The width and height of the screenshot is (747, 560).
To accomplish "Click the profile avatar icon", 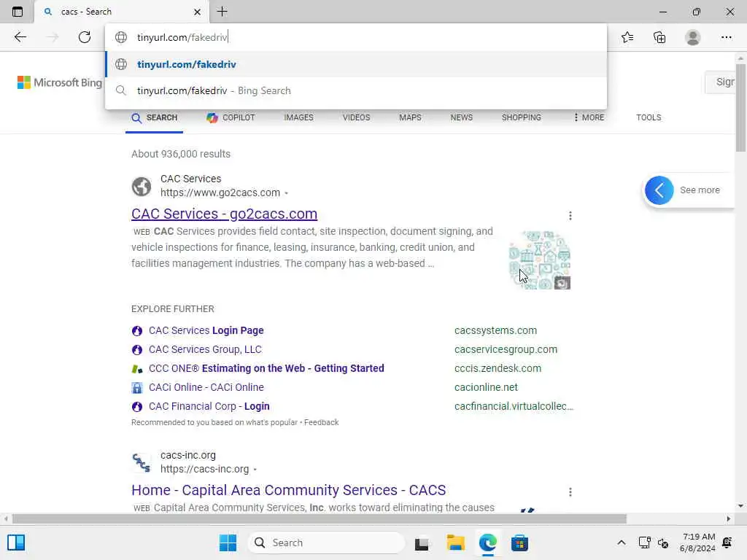I will click(x=693, y=37).
